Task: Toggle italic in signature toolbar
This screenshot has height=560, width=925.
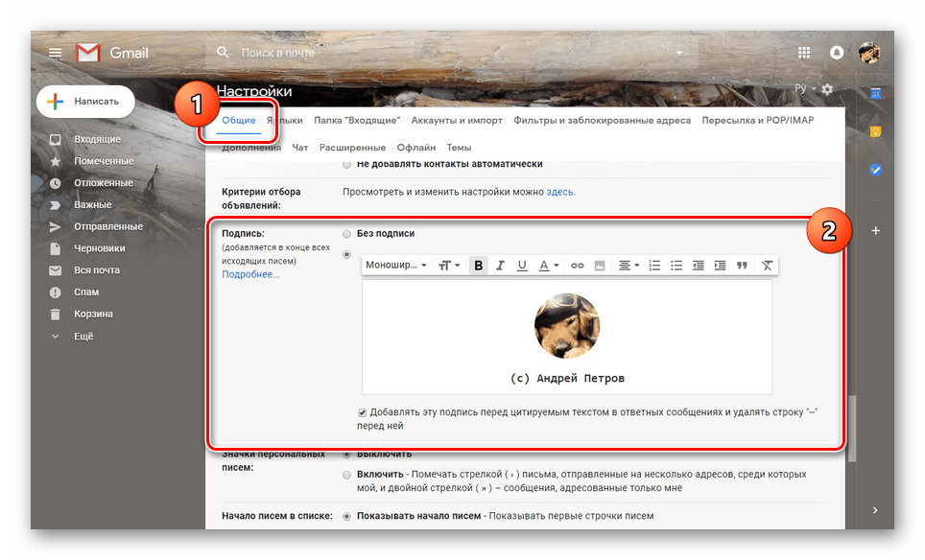Action: click(x=500, y=266)
